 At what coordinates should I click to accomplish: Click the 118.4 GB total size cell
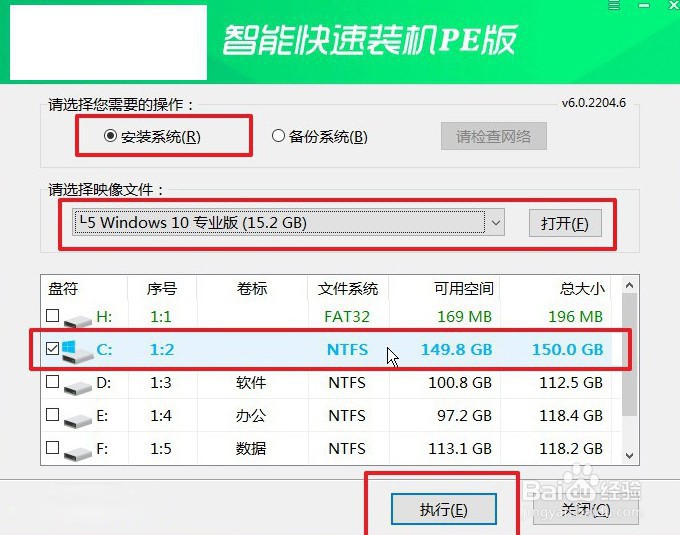click(571, 415)
